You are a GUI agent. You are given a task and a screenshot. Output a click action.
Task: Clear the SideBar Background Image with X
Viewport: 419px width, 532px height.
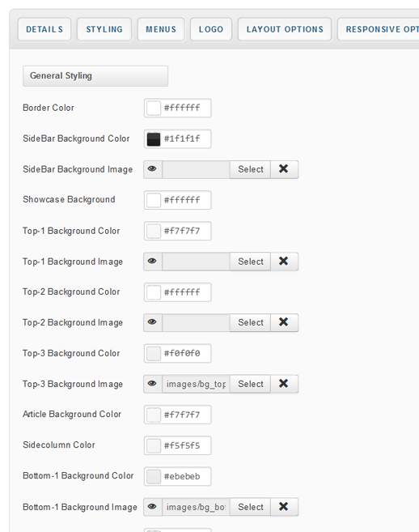click(x=284, y=169)
